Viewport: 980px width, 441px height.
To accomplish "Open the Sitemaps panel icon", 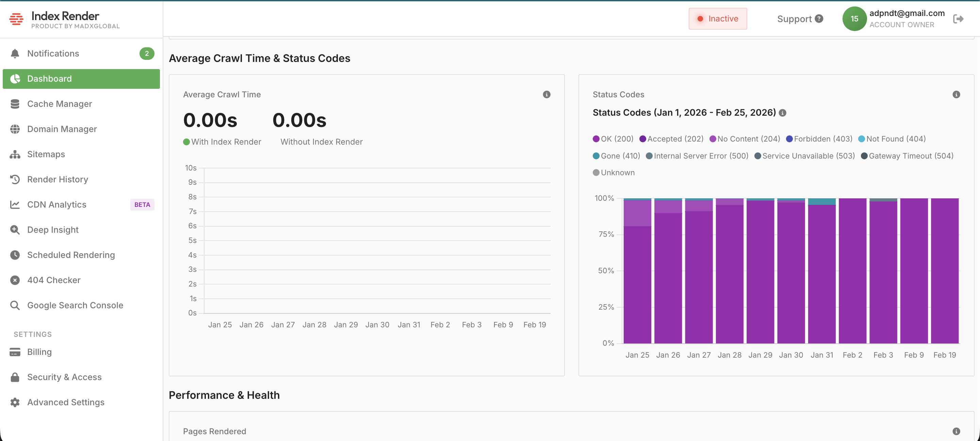I will point(14,154).
